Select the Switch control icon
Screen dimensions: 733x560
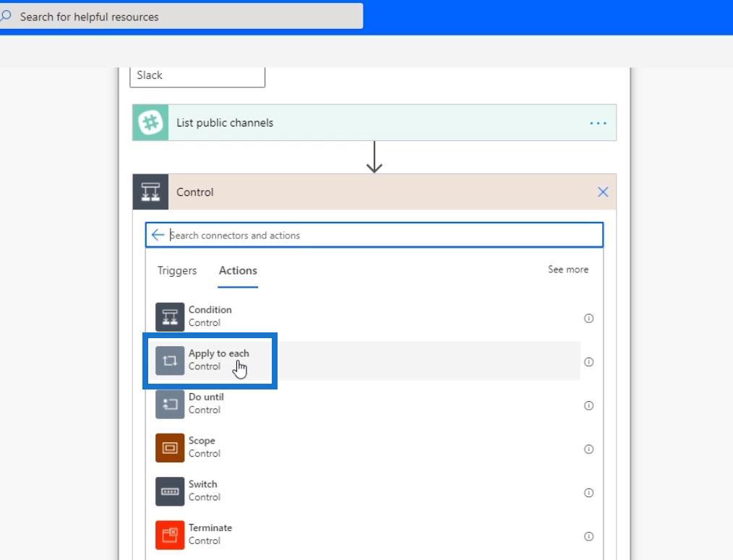tap(170, 491)
